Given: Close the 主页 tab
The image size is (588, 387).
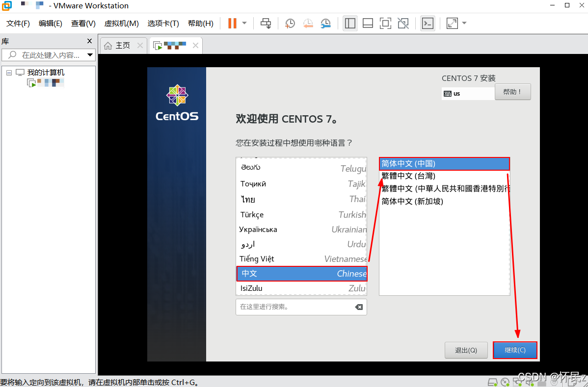Looking at the screenshot, I should [x=140, y=45].
